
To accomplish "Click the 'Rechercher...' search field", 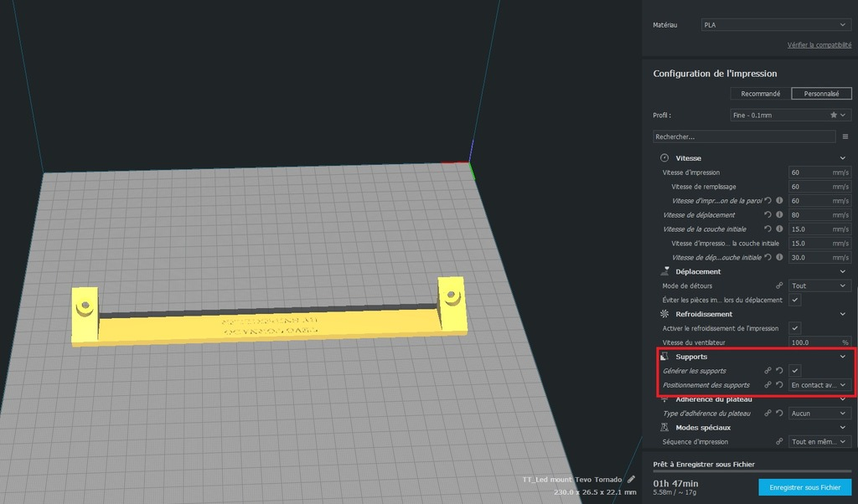I will click(x=744, y=136).
